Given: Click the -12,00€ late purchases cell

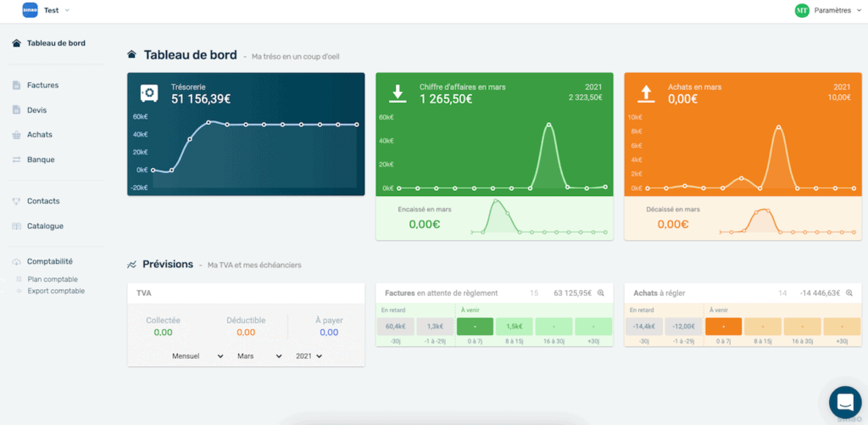Looking at the screenshot, I should (x=683, y=327).
